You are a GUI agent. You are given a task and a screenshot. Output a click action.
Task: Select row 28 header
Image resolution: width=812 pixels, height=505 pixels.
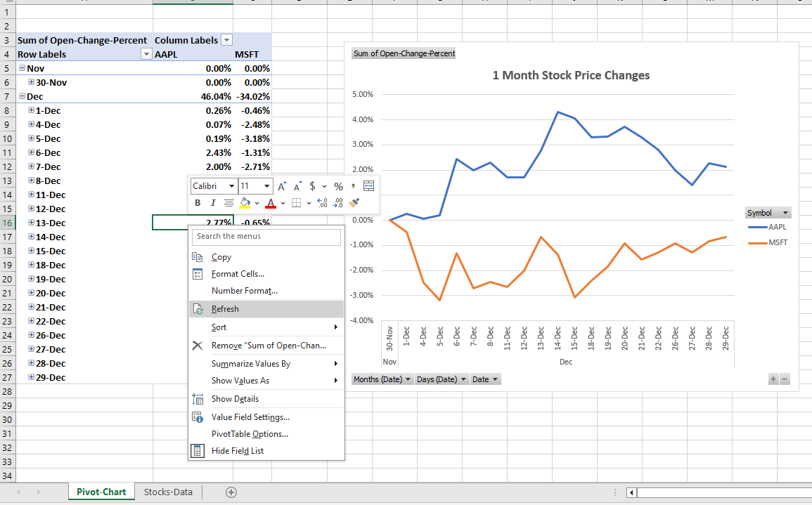[7, 391]
